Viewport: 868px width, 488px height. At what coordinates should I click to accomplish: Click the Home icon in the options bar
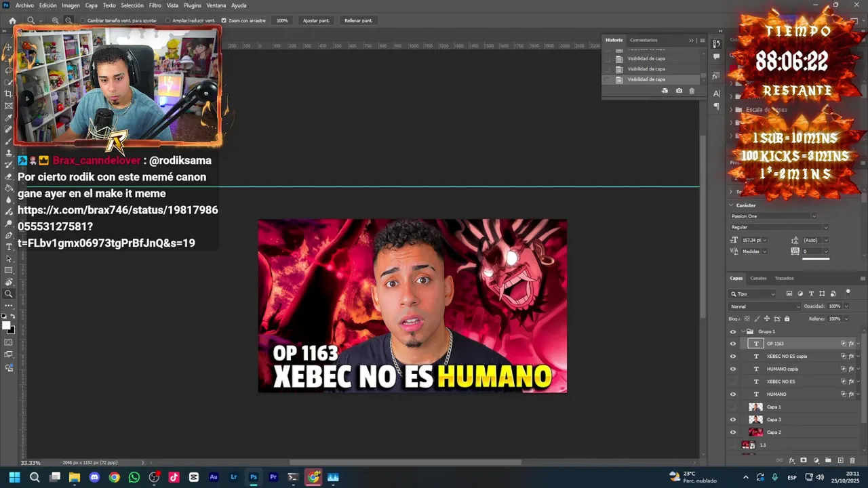click(12, 20)
